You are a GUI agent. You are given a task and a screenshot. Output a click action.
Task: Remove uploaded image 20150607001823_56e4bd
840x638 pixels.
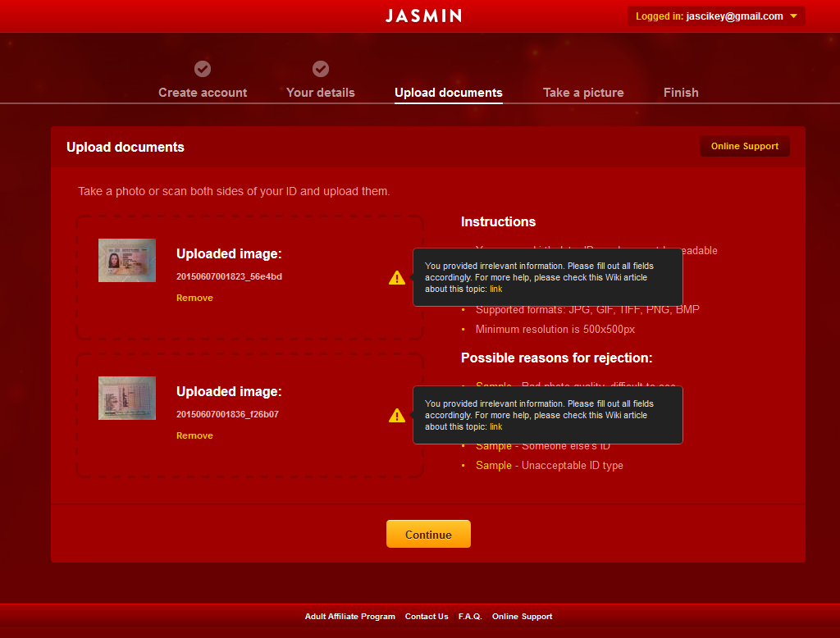(x=194, y=298)
